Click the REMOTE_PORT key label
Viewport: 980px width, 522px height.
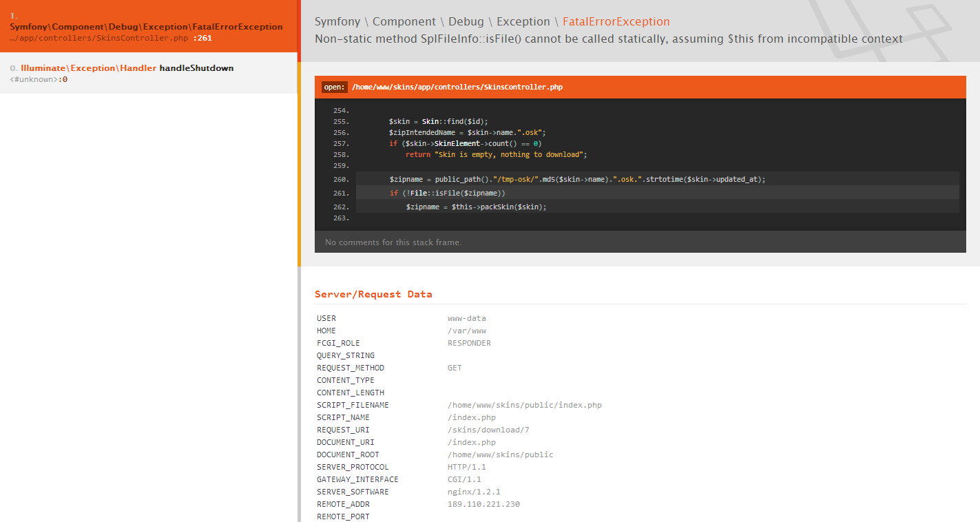(x=343, y=516)
